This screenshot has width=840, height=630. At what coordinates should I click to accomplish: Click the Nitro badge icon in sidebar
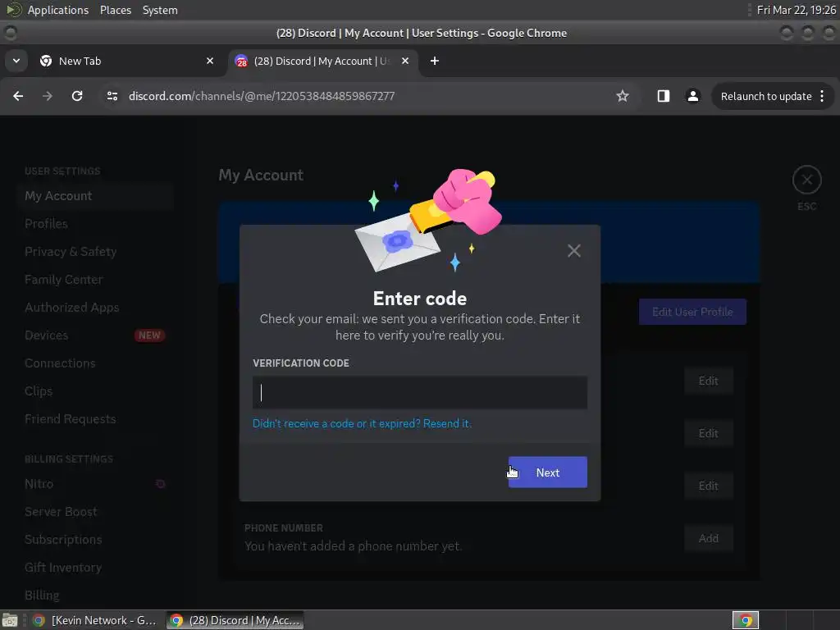(x=160, y=484)
